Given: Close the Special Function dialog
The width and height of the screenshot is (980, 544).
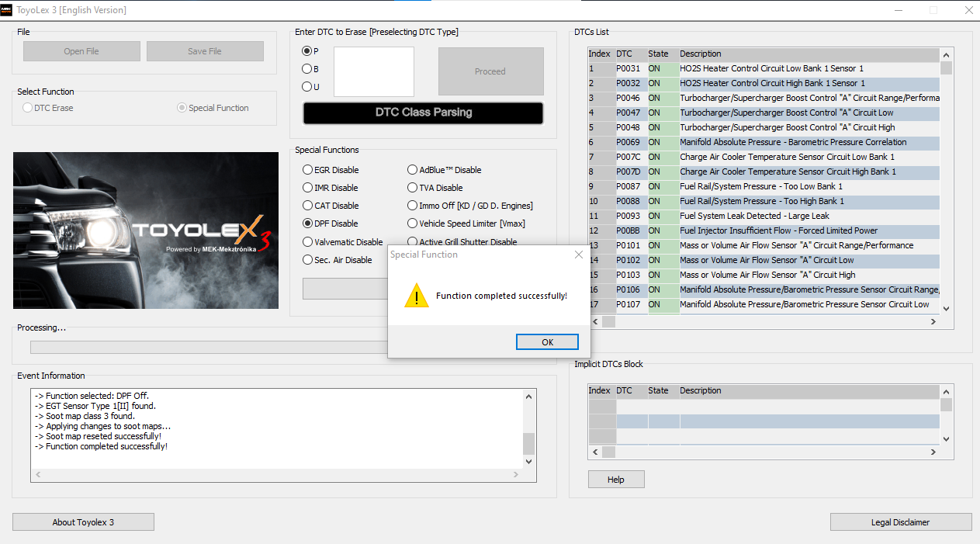Looking at the screenshot, I should click(578, 255).
